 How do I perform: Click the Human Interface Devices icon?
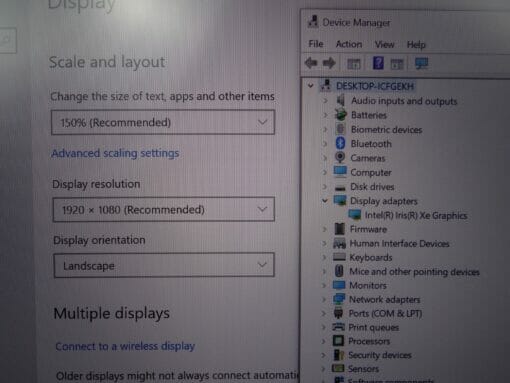pos(339,243)
